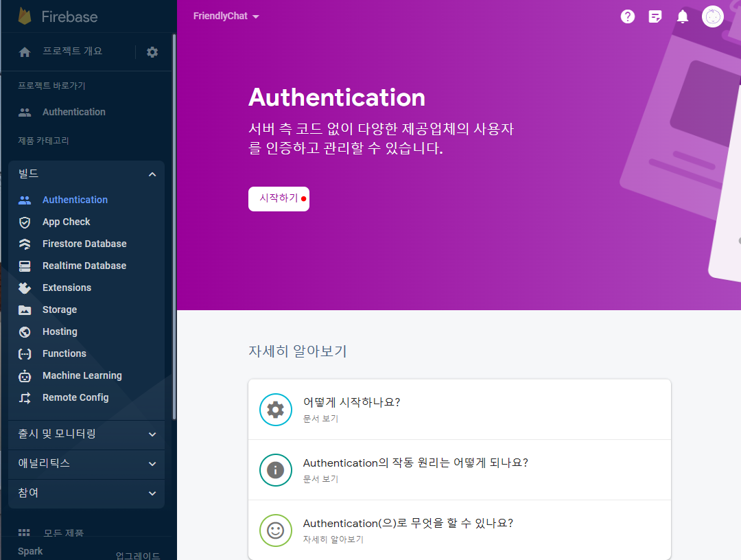The width and height of the screenshot is (741, 560).
Task: Select App Check menu item
Action: pos(66,222)
